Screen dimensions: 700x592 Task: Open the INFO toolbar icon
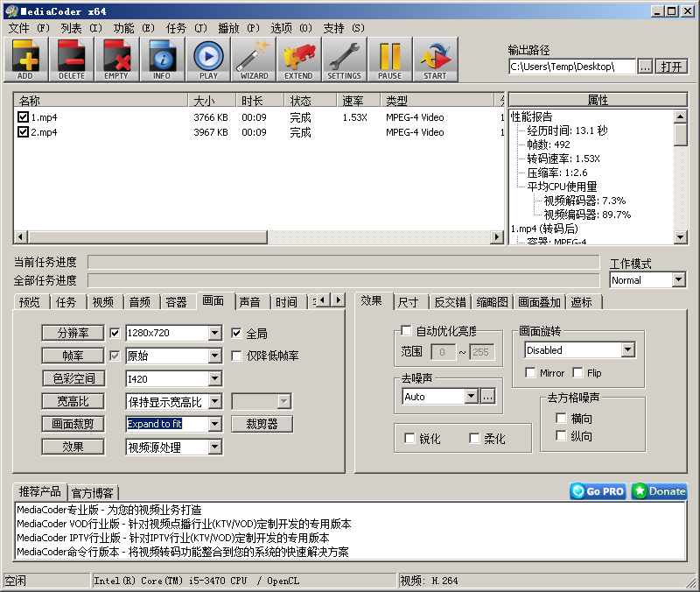click(x=162, y=59)
